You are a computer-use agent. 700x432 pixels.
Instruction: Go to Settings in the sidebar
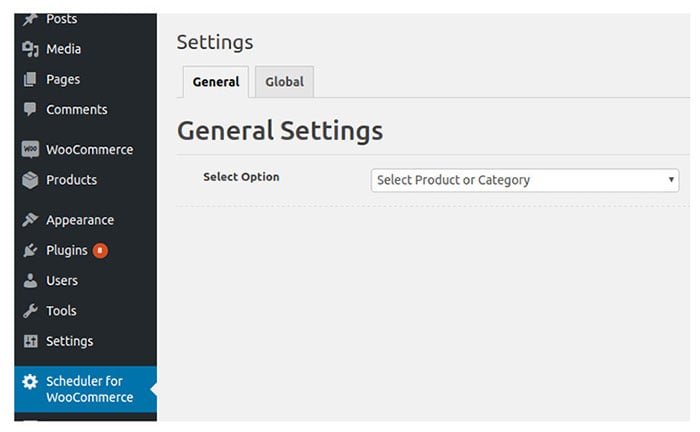pyautogui.click(x=69, y=341)
